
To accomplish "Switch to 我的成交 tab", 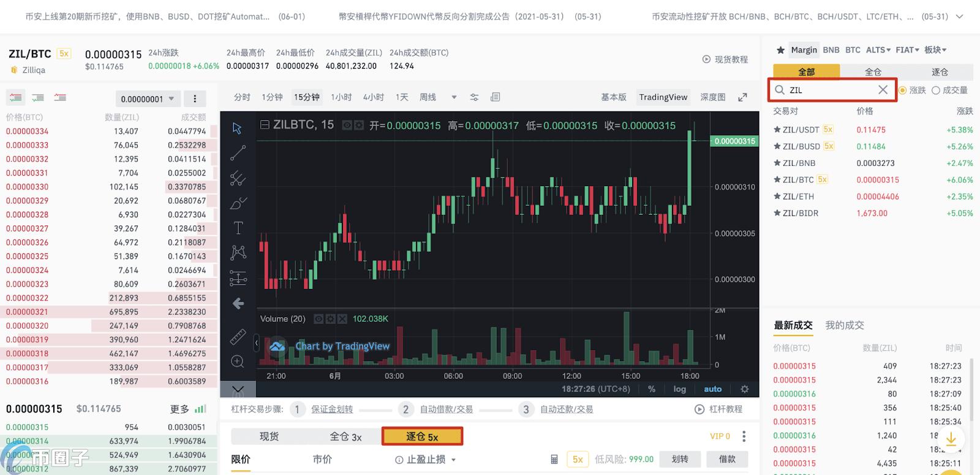I will pyautogui.click(x=844, y=325).
